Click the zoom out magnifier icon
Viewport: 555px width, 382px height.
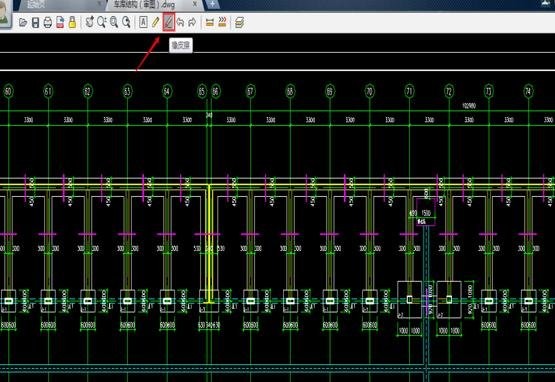(x=126, y=22)
